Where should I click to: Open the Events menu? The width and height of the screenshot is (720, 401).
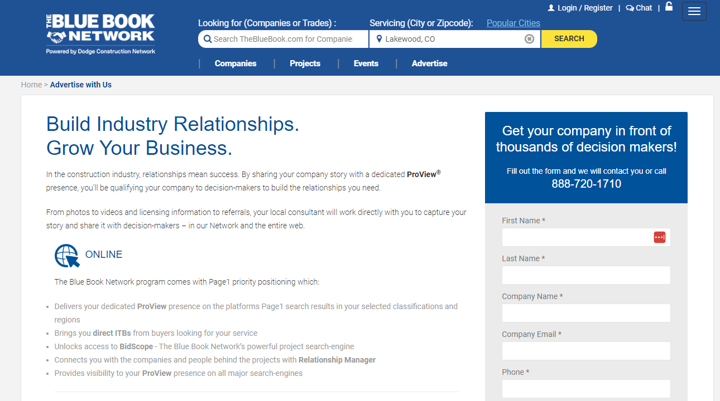[366, 63]
